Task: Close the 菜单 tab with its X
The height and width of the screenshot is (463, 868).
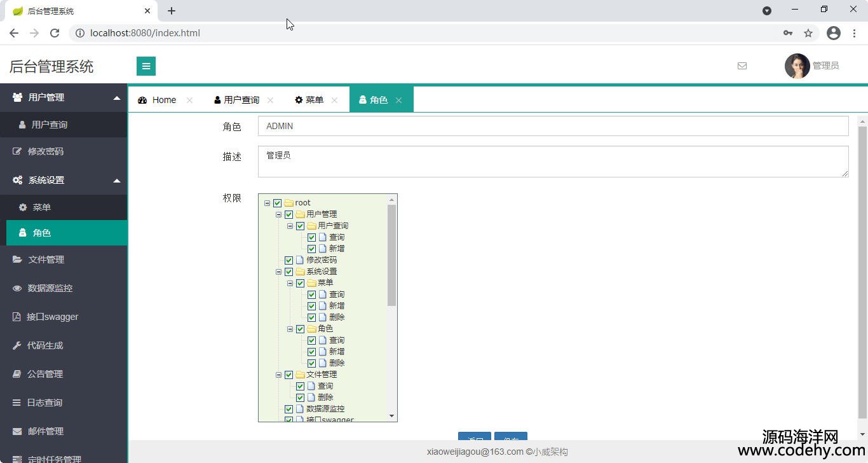Action: click(x=334, y=100)
